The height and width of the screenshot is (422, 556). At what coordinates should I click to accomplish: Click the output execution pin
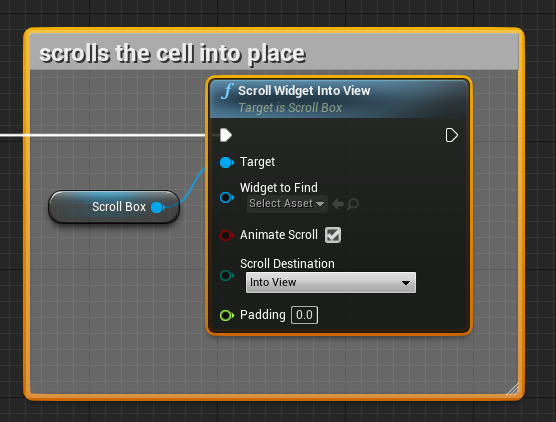pos(451,135)
